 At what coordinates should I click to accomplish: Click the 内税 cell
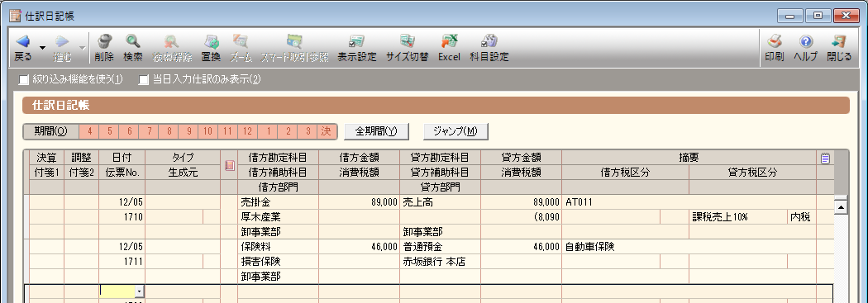[x=802, y=217]
